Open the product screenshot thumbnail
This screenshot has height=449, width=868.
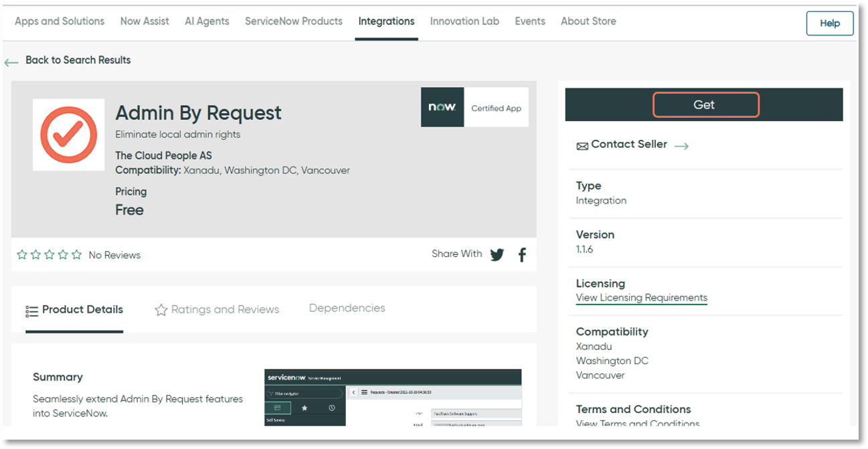(393, 397)
